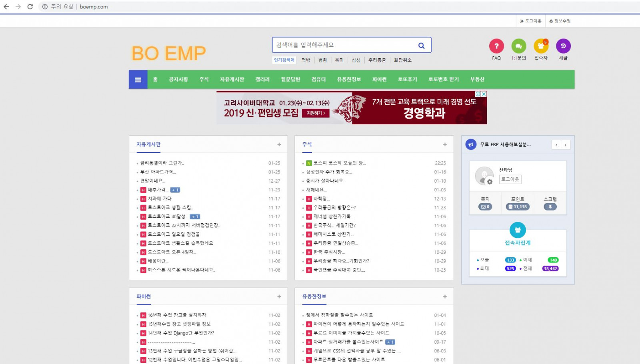
Task: Click the red FAQ question mark icon
Action: pyautogui.click(x=496, y=46)
